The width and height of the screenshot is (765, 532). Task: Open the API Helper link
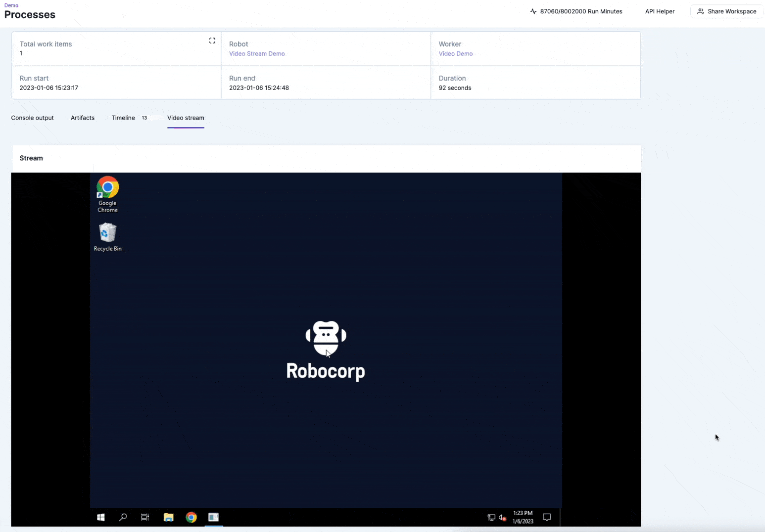point(660,11)
